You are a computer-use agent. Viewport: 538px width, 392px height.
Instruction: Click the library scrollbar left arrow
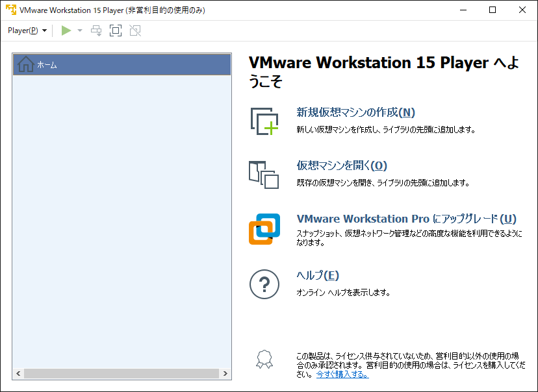18,374
